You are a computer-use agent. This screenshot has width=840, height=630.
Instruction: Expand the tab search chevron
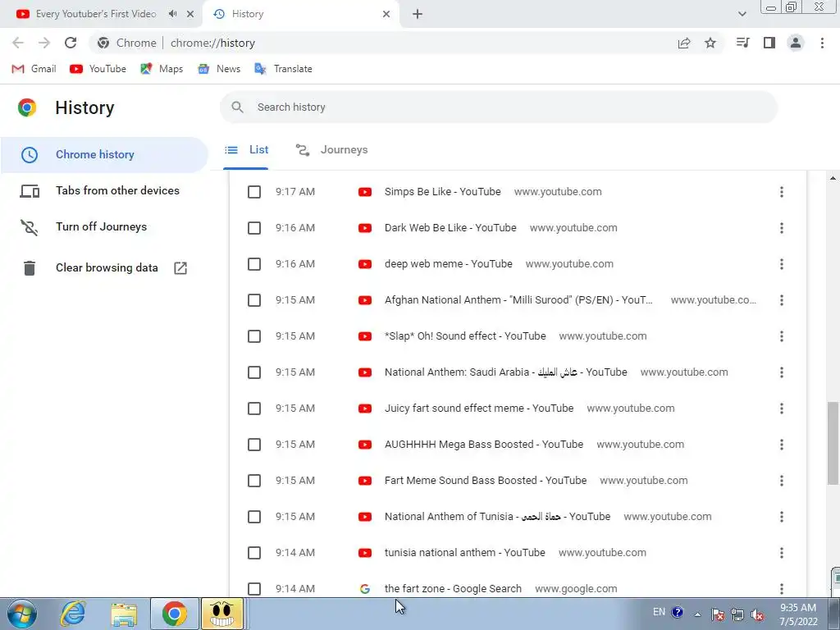click(x=742, y=14)
